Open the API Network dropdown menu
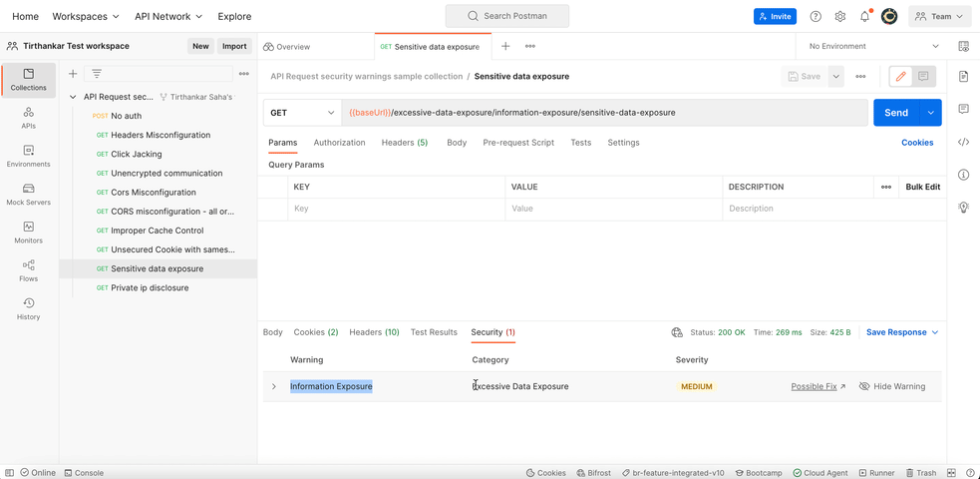 point(168,16)
